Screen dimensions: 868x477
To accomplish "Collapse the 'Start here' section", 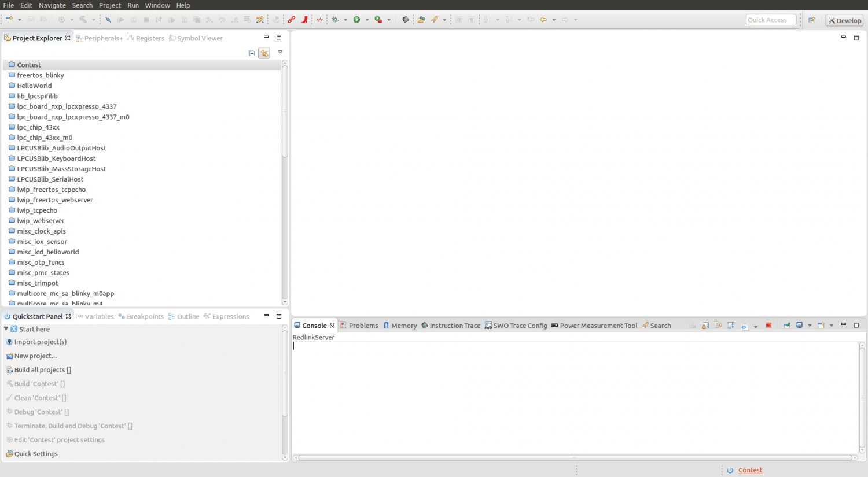I will pyautogui.click(x=6, y=329).
